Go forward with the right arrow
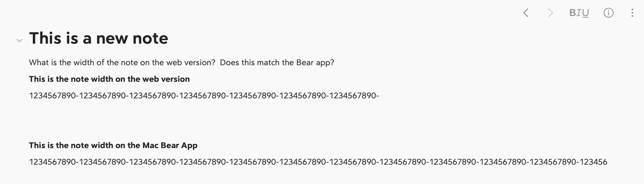 [550, 13]
